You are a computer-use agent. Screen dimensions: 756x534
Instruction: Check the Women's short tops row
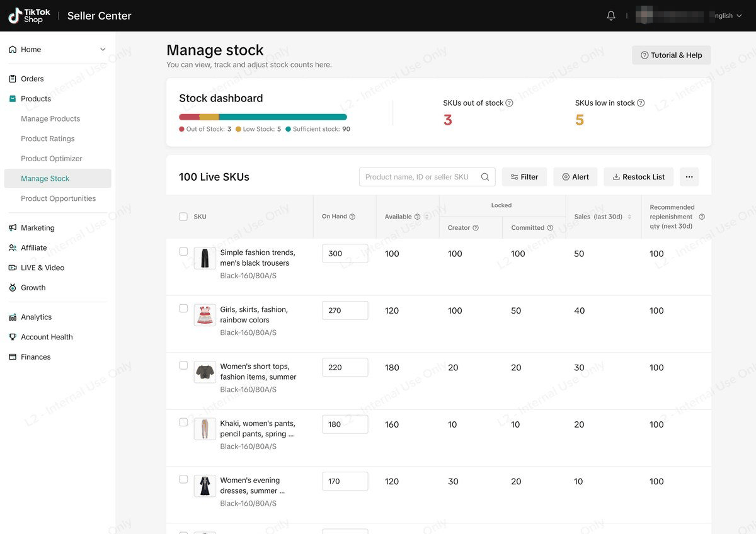(x=183, y=365)
